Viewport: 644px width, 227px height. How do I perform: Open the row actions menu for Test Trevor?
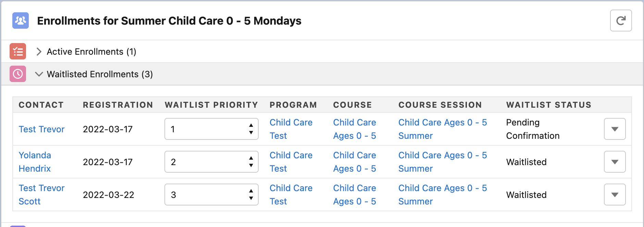(x=615, y=129)
